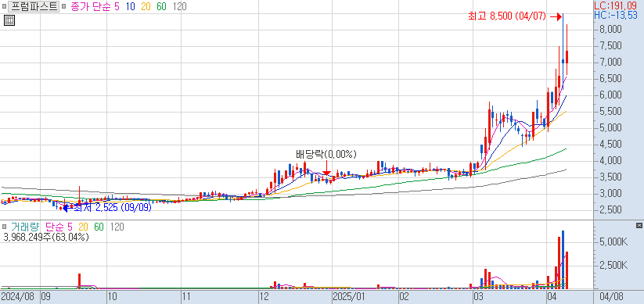Select the gray 120 volume MA
644x304 pixels.
tap(117, 227)
